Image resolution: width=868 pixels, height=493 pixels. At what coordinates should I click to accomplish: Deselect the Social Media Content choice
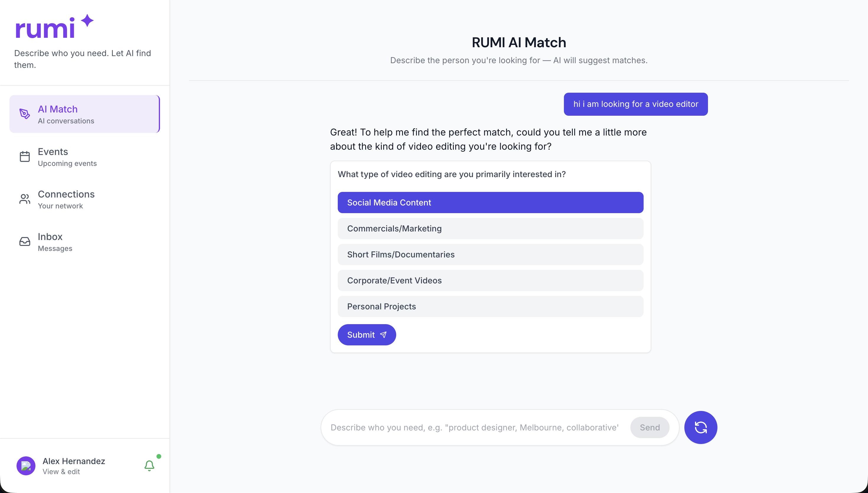pyautogui.click(x=490, y=202)
